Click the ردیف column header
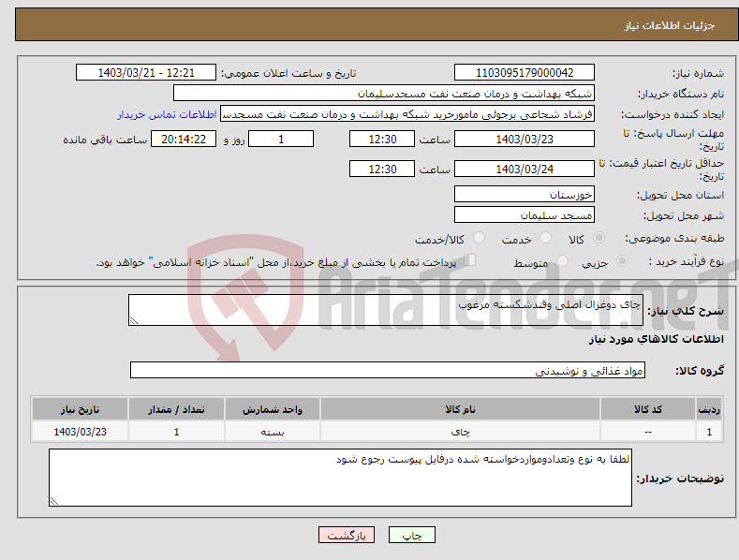 coord(709,409)
